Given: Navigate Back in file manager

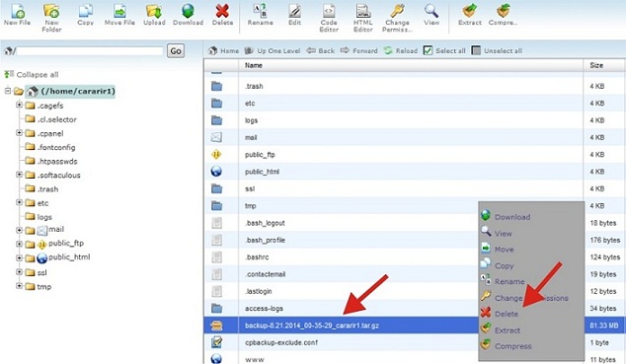Looking at the screenshot, I should [x=320, y=50].
